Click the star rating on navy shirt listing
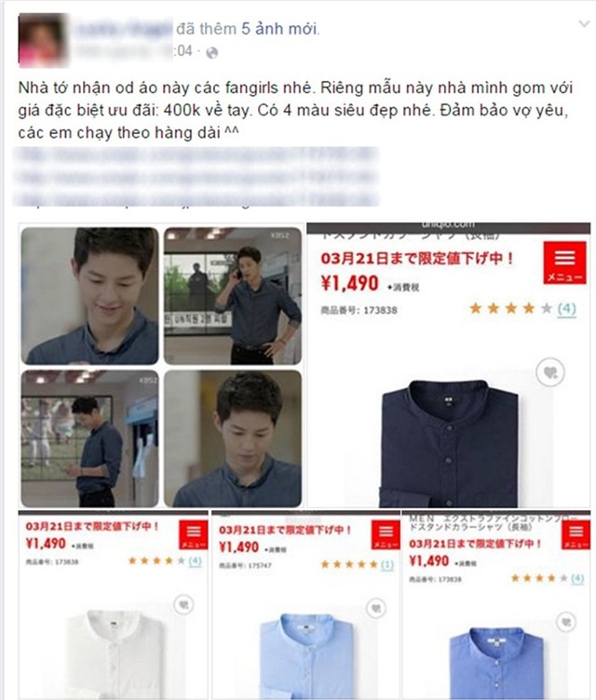Viewport: 596px width, 700px height. click(x=510, y=308)
